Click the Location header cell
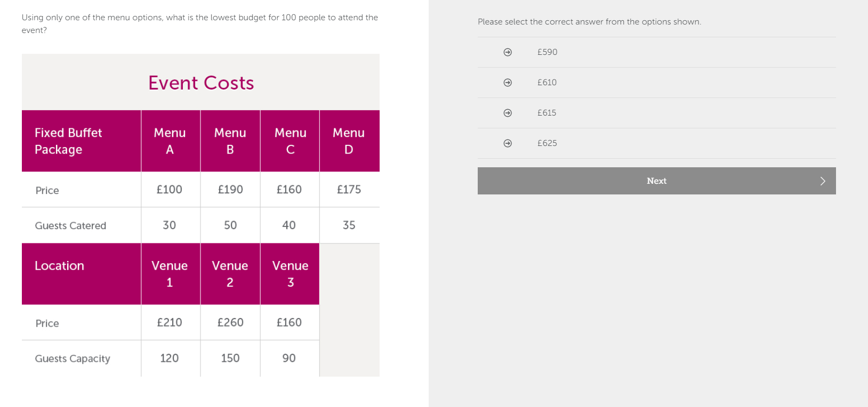Screen dimensions: 868x407 click(60, 266)
